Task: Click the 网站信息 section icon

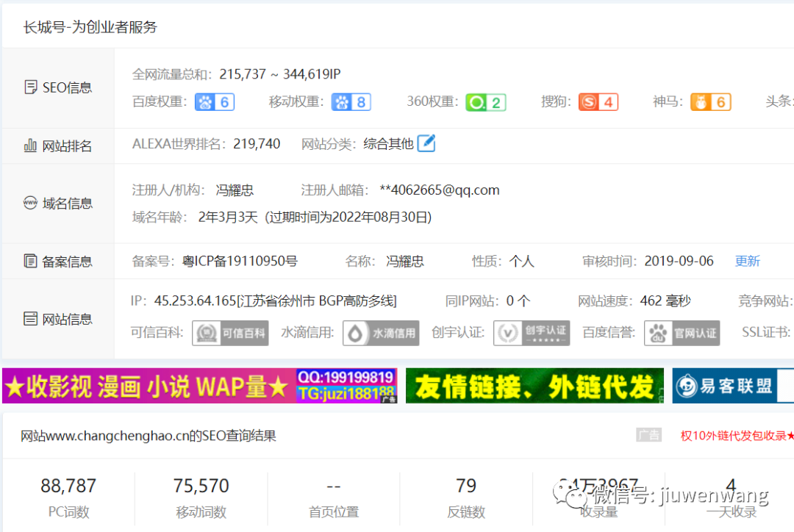Action: (x=30, y=319)
